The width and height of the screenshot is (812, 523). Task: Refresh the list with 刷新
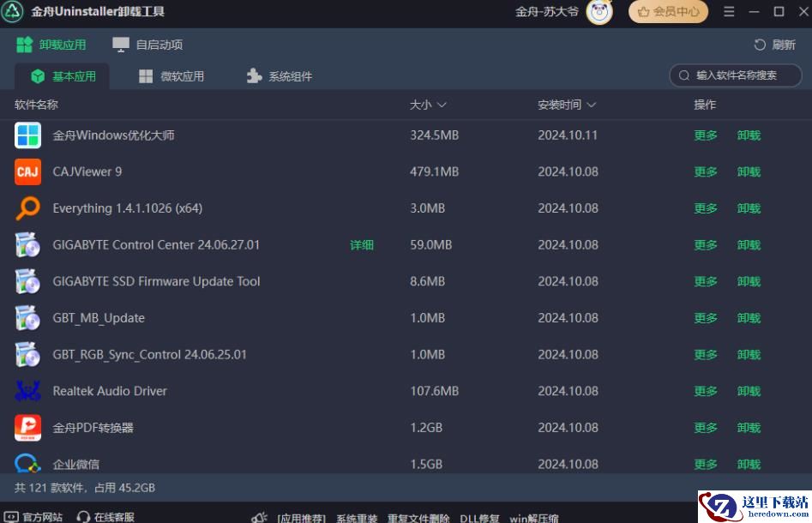(774, 45)
